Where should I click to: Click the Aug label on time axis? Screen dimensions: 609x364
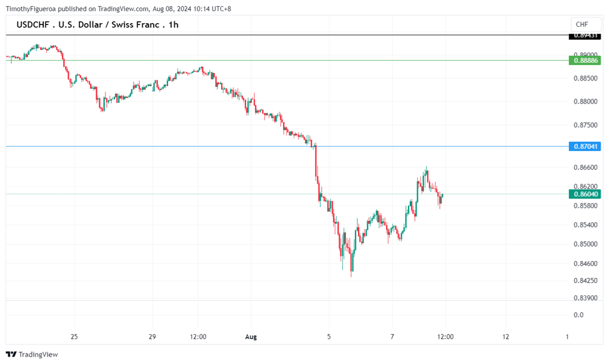[x=251, y=337]
